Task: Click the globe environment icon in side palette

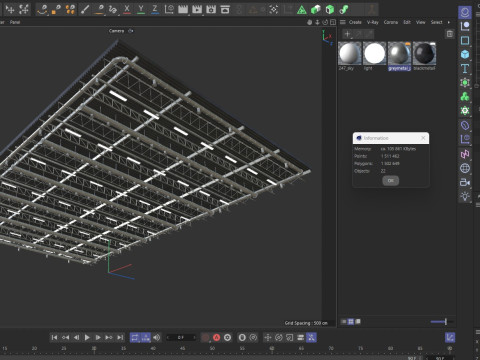Action: (x=465, y=168)
